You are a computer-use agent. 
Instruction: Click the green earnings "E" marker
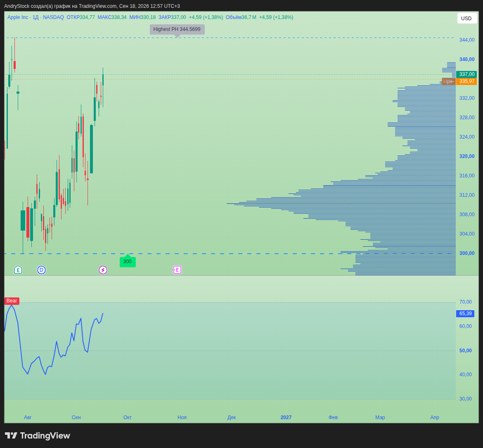click(x=18, y=270)
